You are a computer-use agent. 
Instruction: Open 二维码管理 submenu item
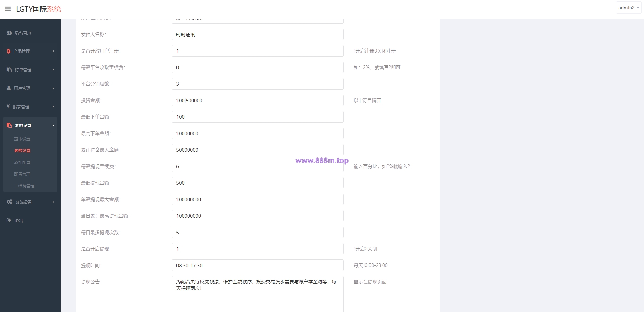coord(24,186)
